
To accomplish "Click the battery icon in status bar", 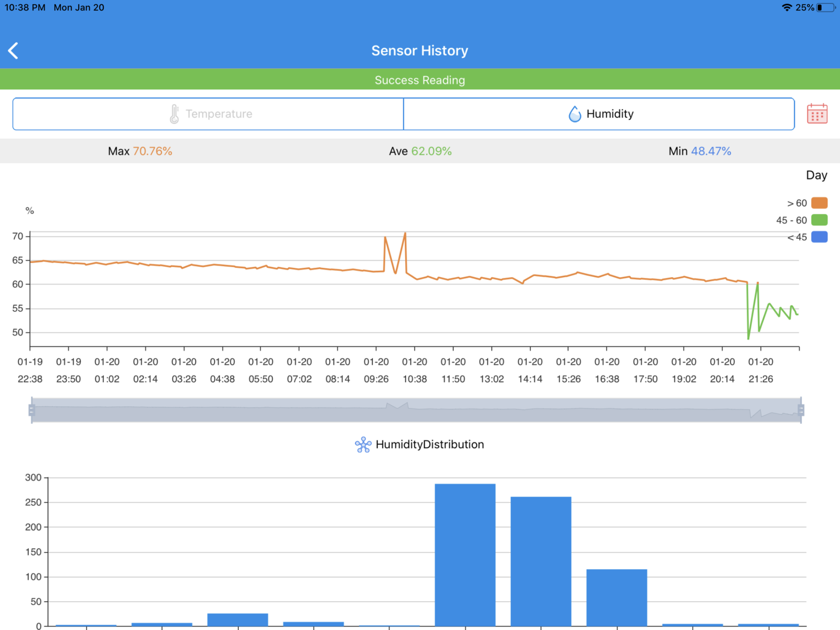I will pyautogui.click(x=826, y=7).
